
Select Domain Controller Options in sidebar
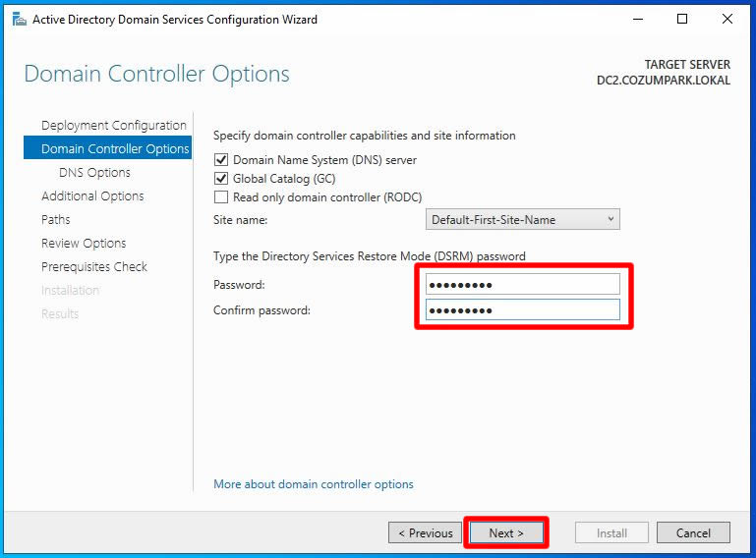(x=114, y=149)
